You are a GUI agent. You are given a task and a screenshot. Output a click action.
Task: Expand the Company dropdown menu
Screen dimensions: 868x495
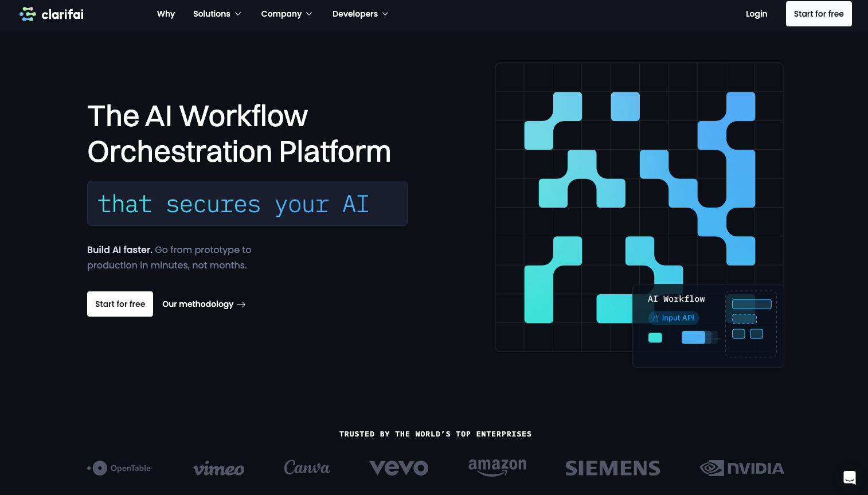[286, 14]
